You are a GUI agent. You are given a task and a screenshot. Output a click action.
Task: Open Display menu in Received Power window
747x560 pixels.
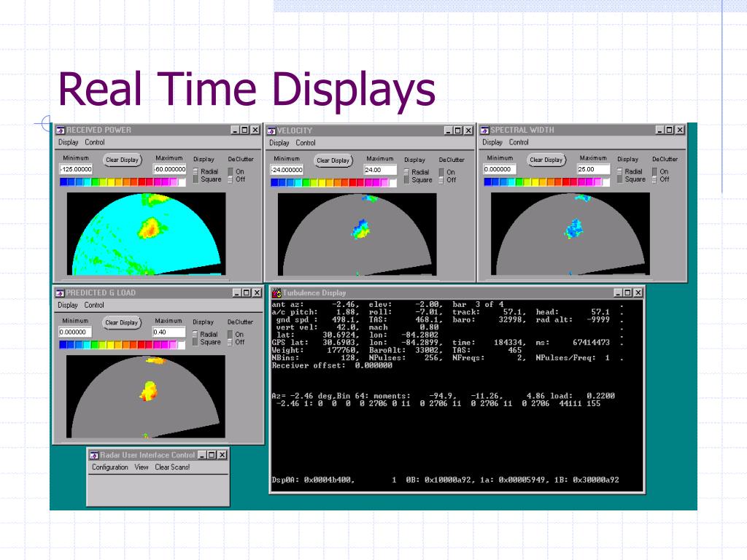point(68,142)
